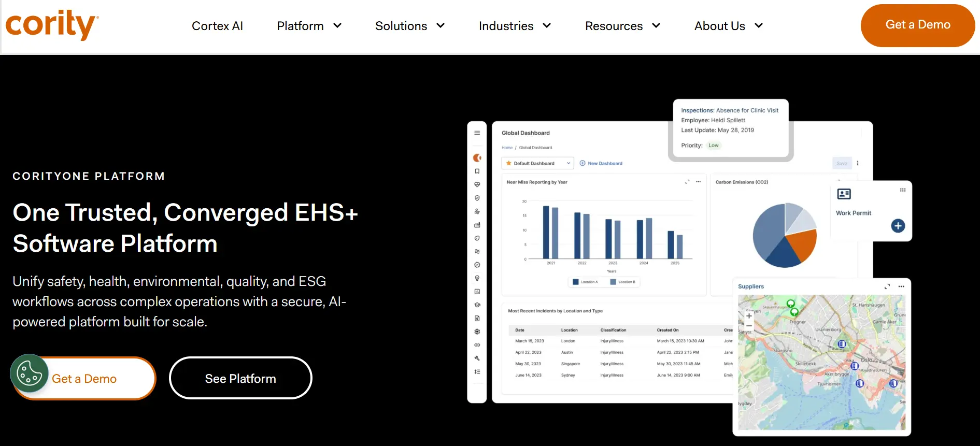
Task: Expand the Industries menu chevron
Action: pos(547,25)
